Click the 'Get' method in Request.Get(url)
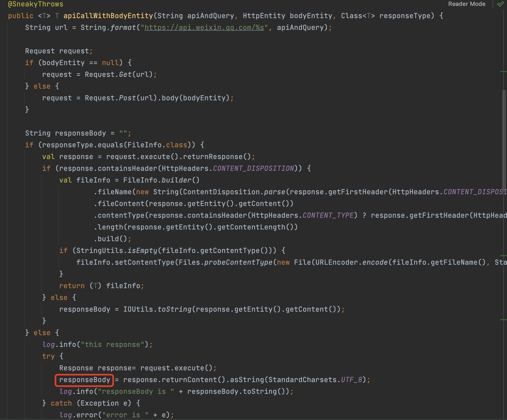 [x=125, y=74]
